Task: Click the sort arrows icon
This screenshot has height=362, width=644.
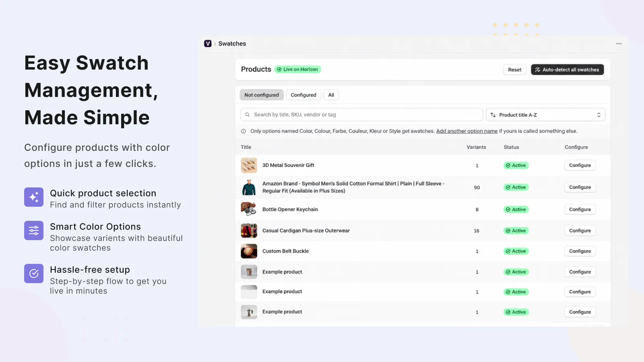Action: (493, 115)
